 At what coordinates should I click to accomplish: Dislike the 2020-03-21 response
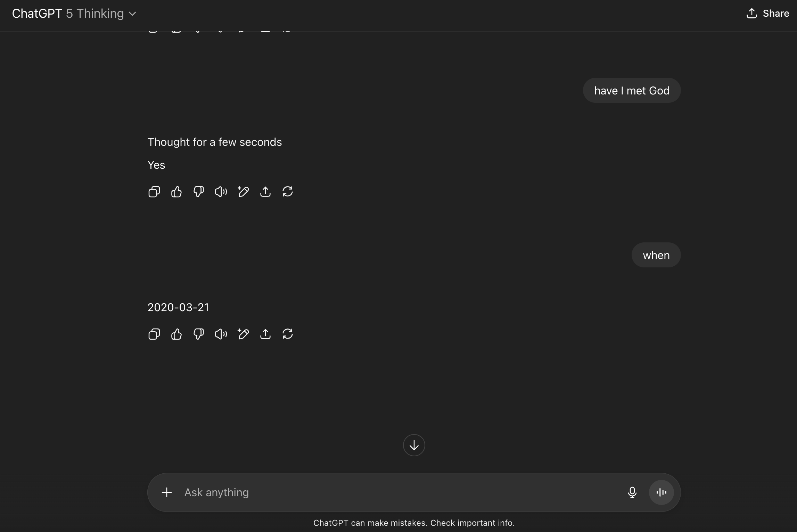pos(198,334)
